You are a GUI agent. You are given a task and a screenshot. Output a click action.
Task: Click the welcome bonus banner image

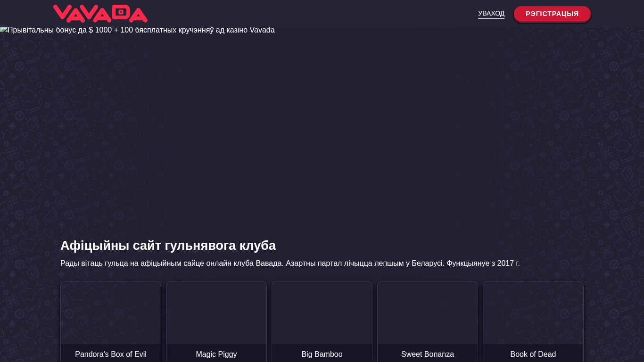click(137, 30)
